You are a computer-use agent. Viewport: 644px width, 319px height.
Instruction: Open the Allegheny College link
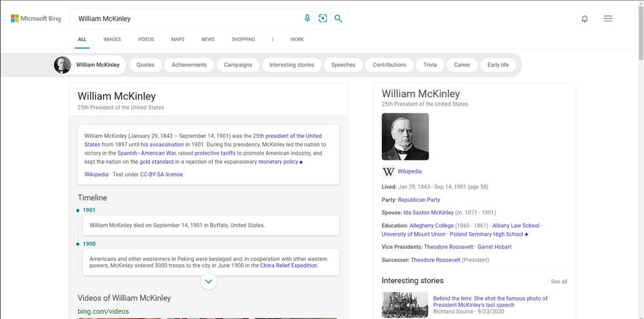432,226
